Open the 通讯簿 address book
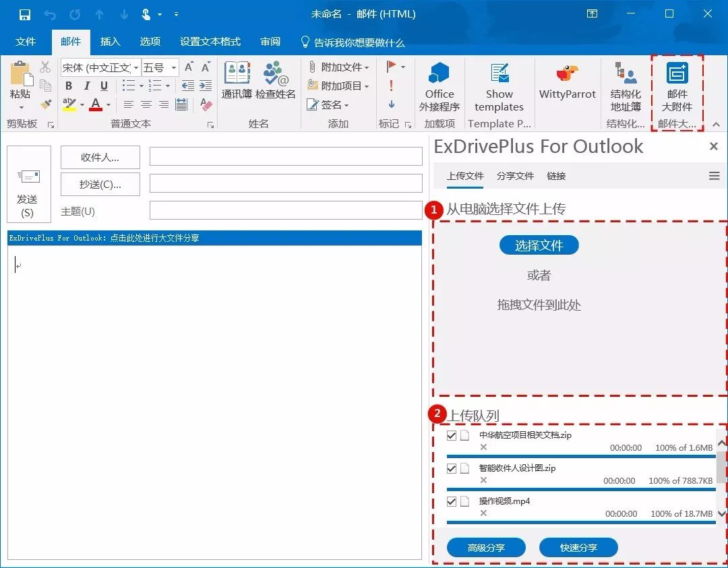This screenshot has width=728, height=568. point(237,80)
